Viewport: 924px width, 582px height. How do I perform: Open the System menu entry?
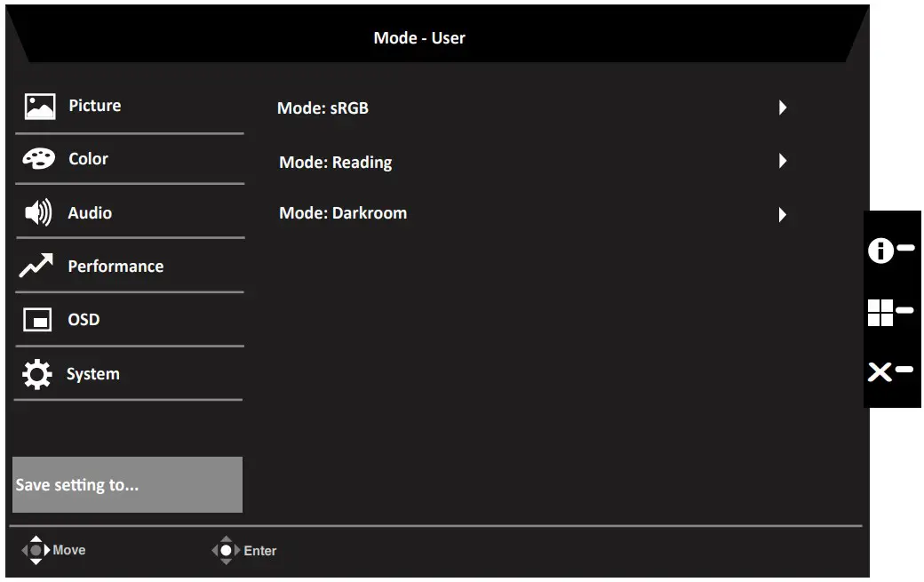click(93, 373)
